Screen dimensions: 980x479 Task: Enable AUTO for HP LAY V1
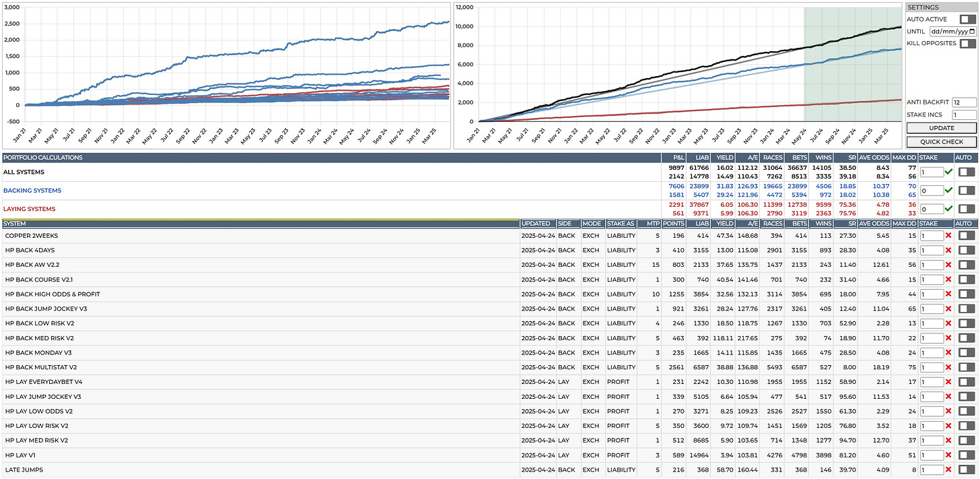tap(967, 455)
